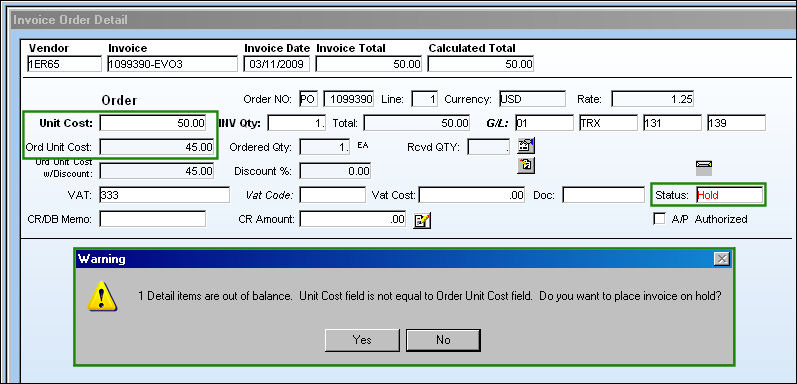The image size is (797, 384).
Task: Click the Currency field USD
Action: [532, 99]
